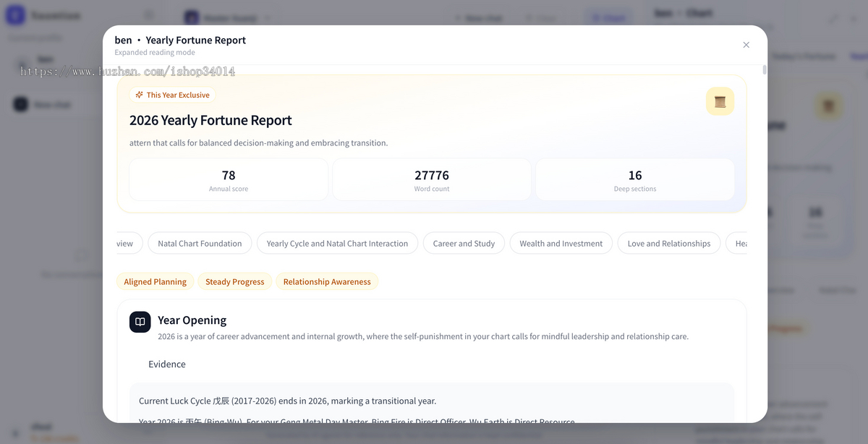Click the Deep sections 16 card

point(635,179)
